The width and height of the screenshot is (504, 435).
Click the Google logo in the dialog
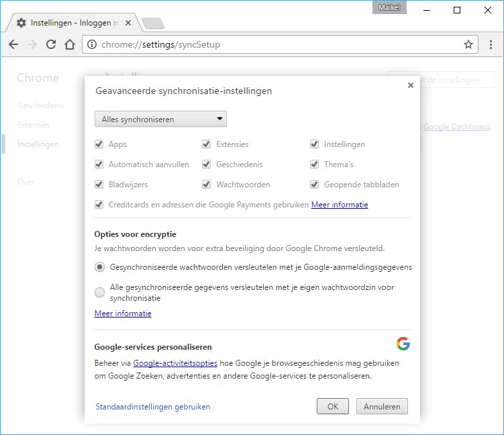pyautogui.click(x=403, y=344)
